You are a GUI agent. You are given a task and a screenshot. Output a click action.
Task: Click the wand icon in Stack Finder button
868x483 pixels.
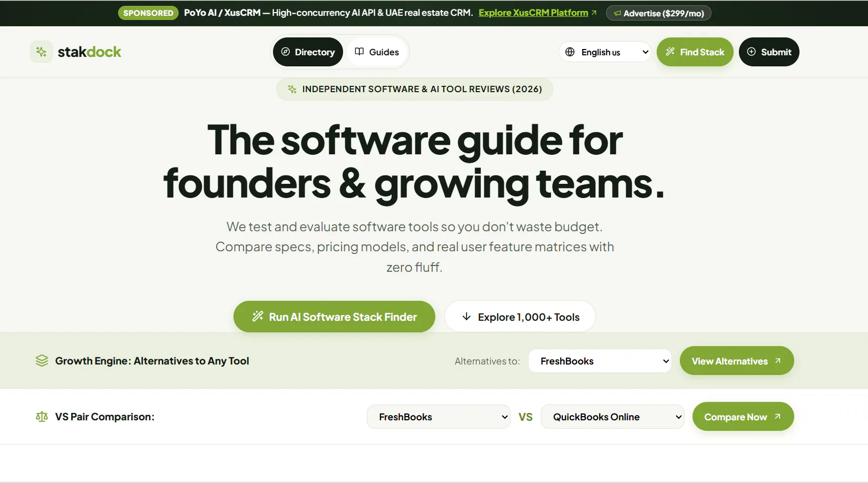pyautogui.click(x=257, y=316)
